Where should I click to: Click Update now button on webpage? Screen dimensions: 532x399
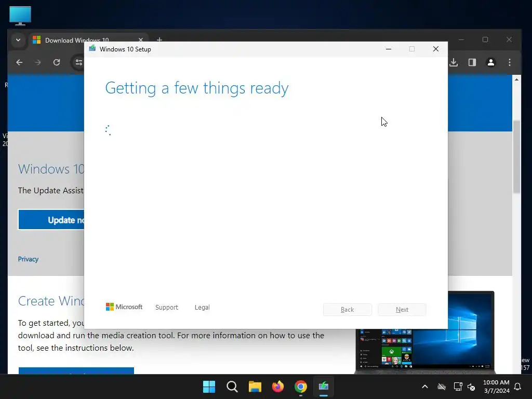click(51, 220)
